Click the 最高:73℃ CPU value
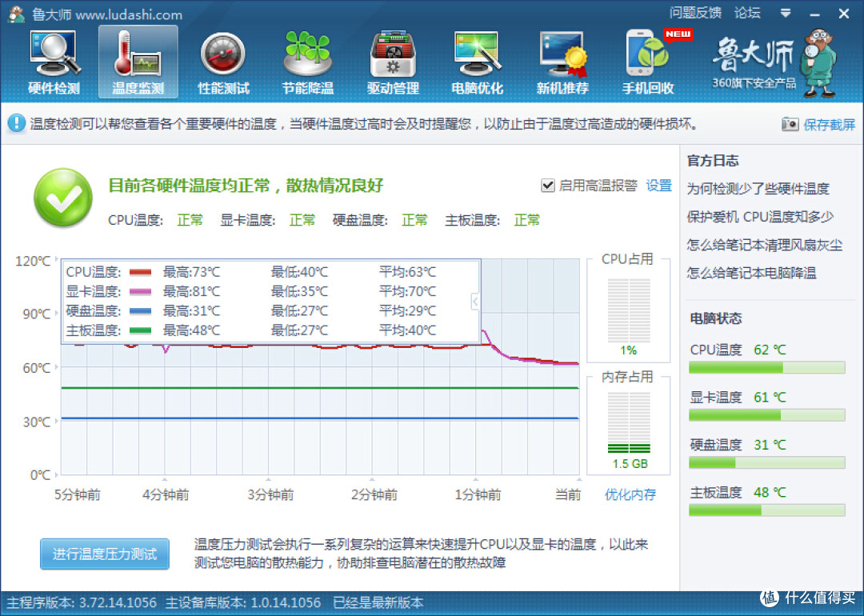The image size is (864, 616). (x=191, y=272)
